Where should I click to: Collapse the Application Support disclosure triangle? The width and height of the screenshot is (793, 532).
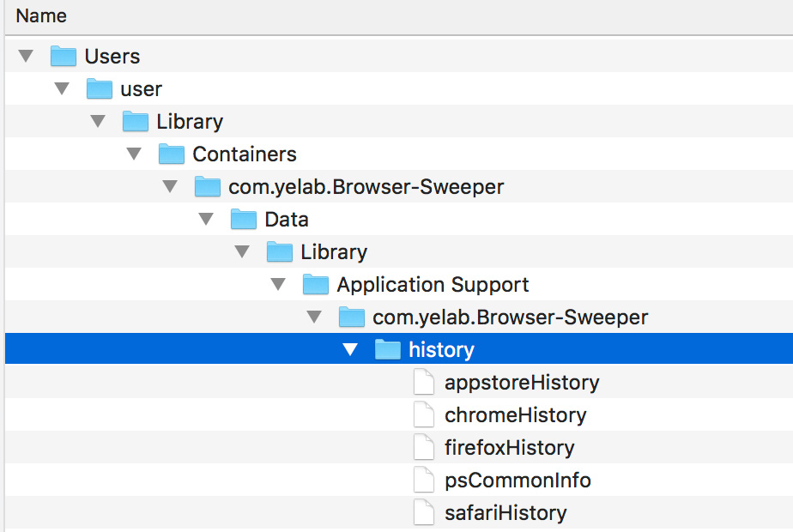pyautogui.click(x=278, y=285)
